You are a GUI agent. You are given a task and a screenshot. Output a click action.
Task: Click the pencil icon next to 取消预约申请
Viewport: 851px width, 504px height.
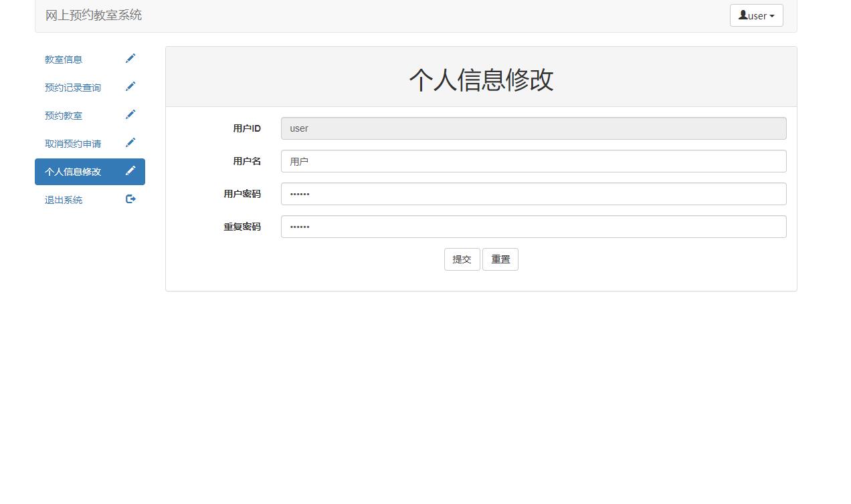(130, 142)
